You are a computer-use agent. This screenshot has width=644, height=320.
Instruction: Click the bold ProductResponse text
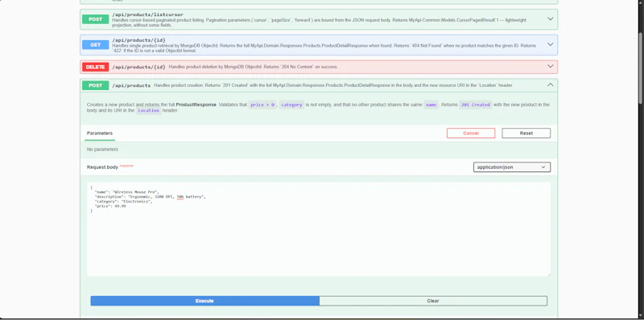[x=196, y=105]
